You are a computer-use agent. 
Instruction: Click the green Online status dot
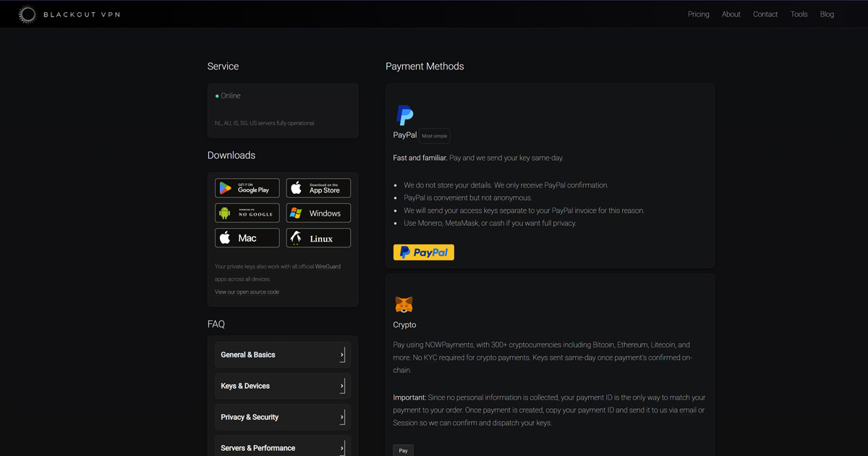click(217, 96)
